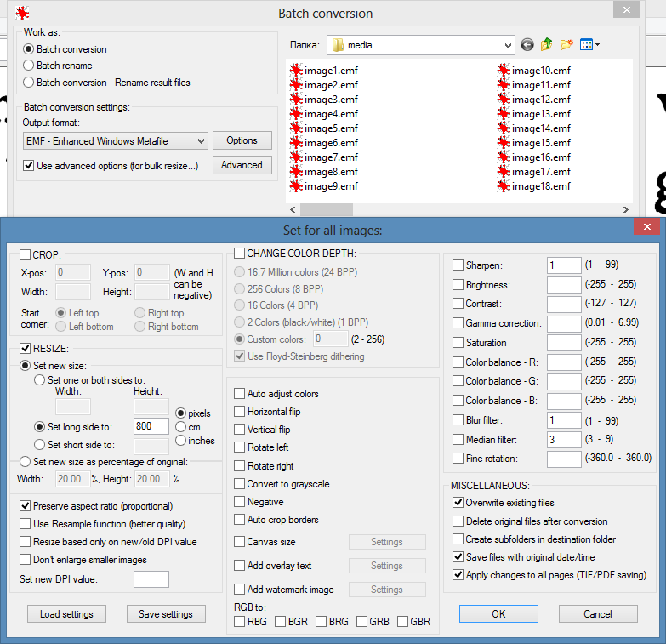666x644 pixels.
Task: Check the Horizontal flip option
Action: pyautogui.click(x=239, y=411)
